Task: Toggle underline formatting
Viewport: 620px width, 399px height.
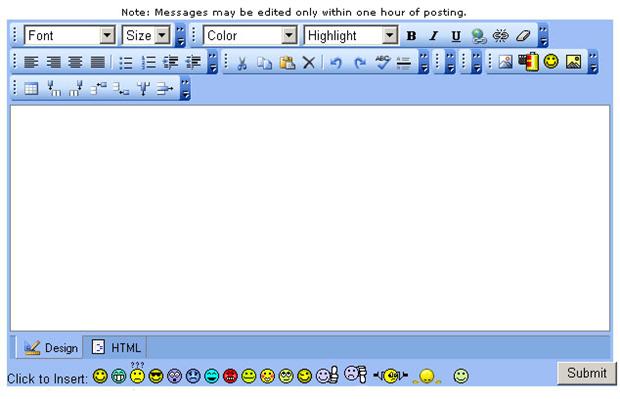Action: 456,36
